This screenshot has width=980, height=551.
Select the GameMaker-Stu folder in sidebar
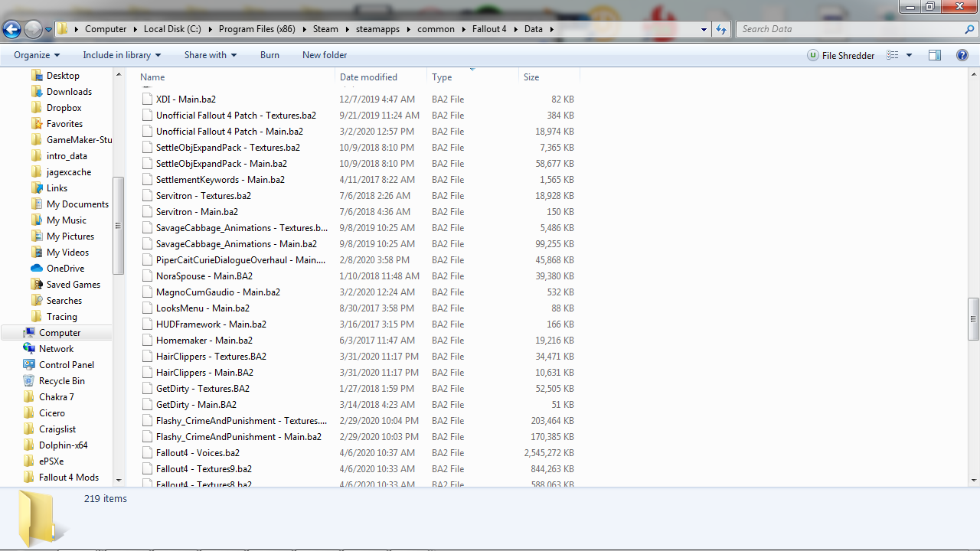79,140
